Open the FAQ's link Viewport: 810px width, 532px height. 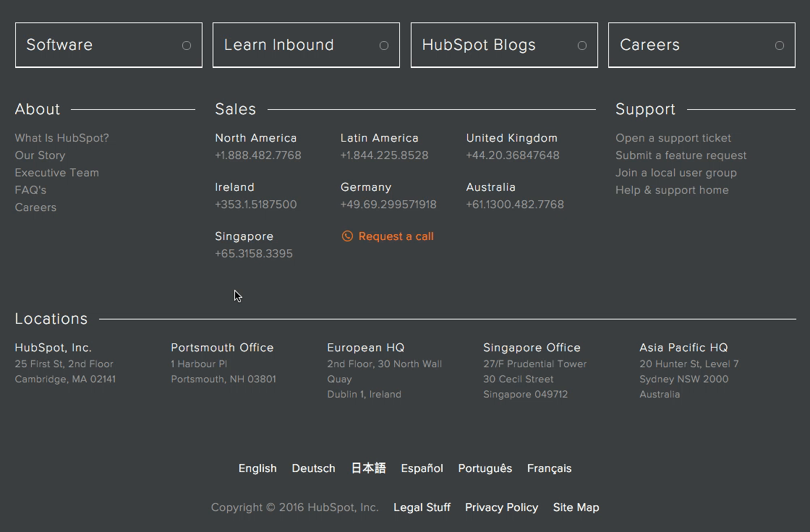pos(30,190)
